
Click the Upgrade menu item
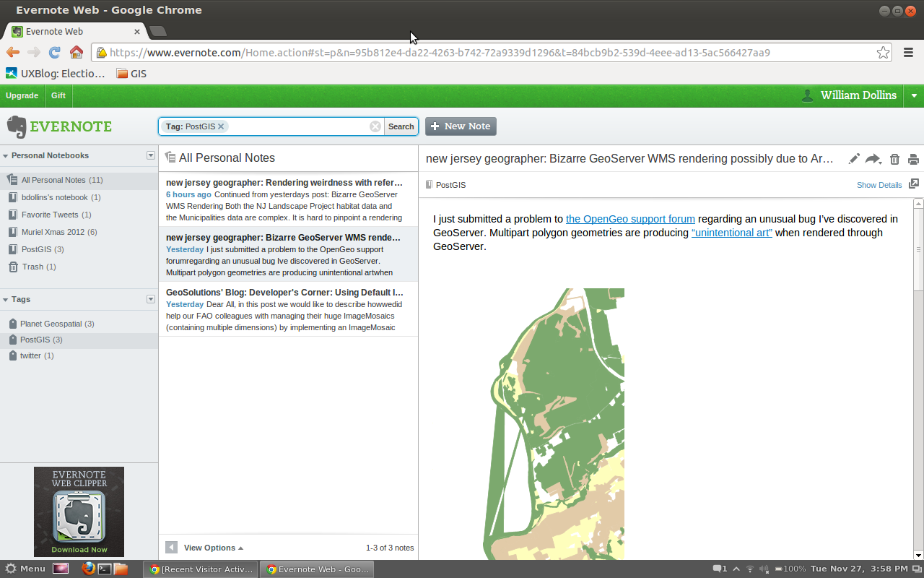pyautogui.click(x=22, y=95)
